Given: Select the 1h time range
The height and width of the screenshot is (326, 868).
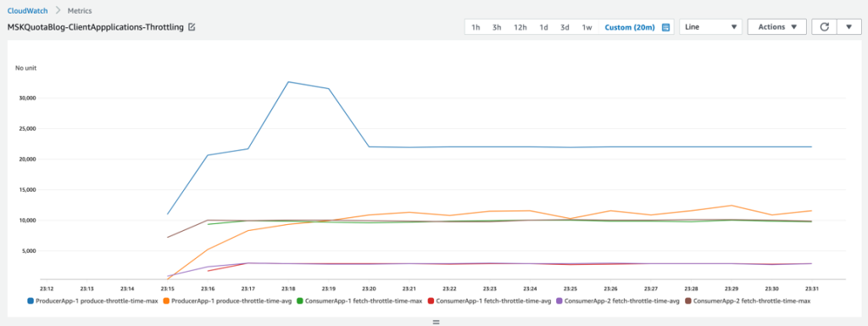Looking at the screenshot, I should pos(476,27).
